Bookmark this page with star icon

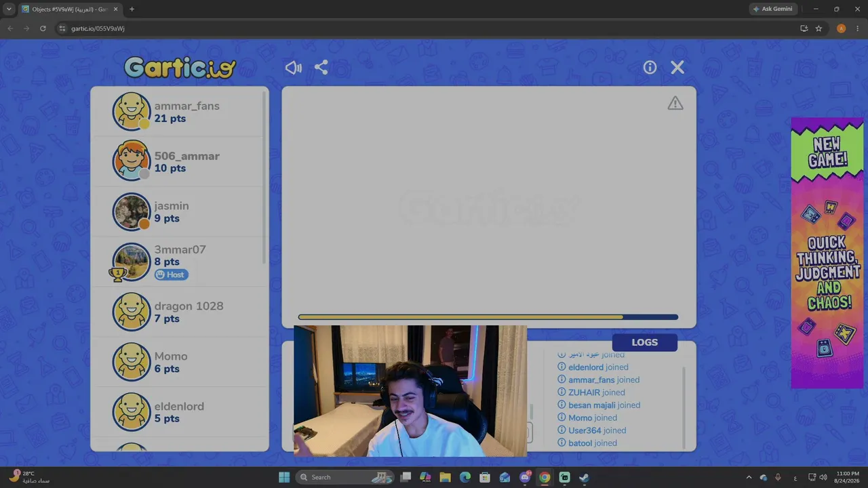(x=818, y=28)
